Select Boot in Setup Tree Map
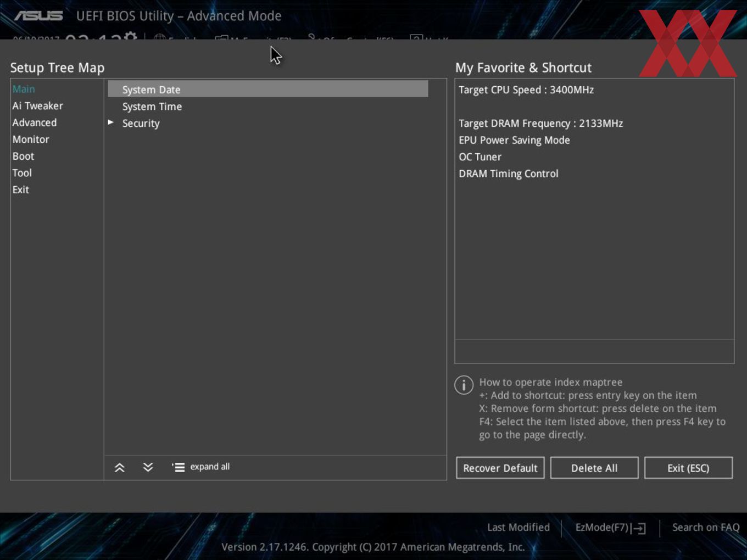 [x=23, y=156]
